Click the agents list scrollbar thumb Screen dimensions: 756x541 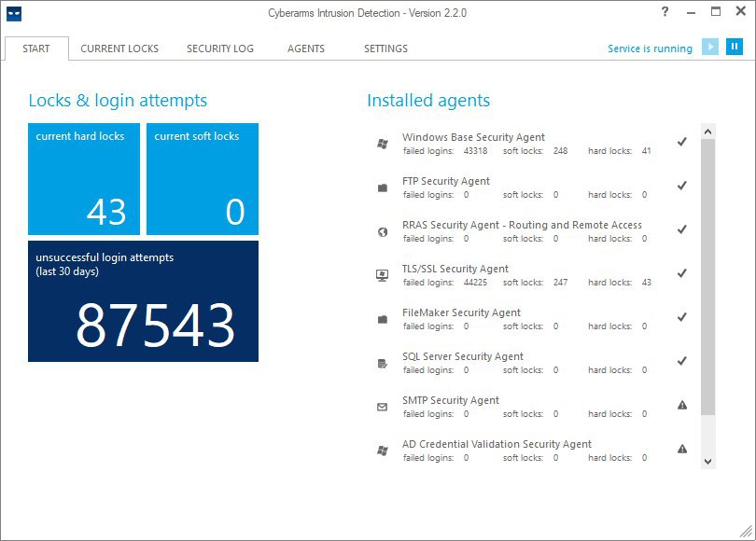click(707, 276)
